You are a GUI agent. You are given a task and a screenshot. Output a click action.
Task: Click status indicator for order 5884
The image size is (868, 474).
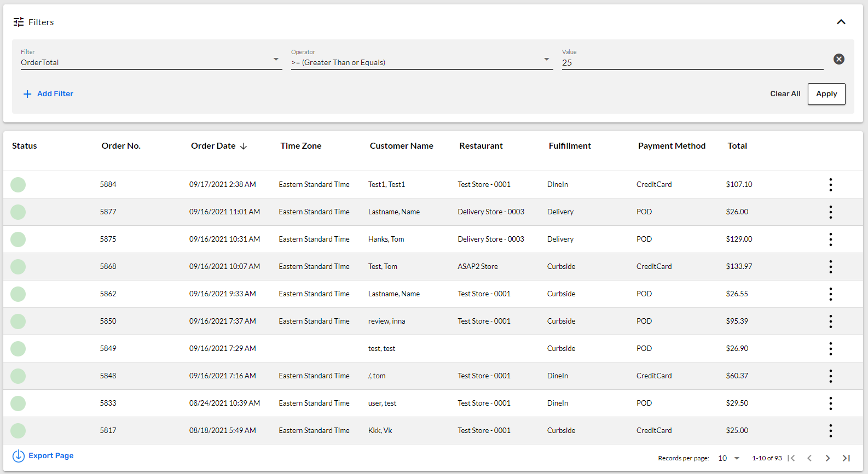coord(18,185)
